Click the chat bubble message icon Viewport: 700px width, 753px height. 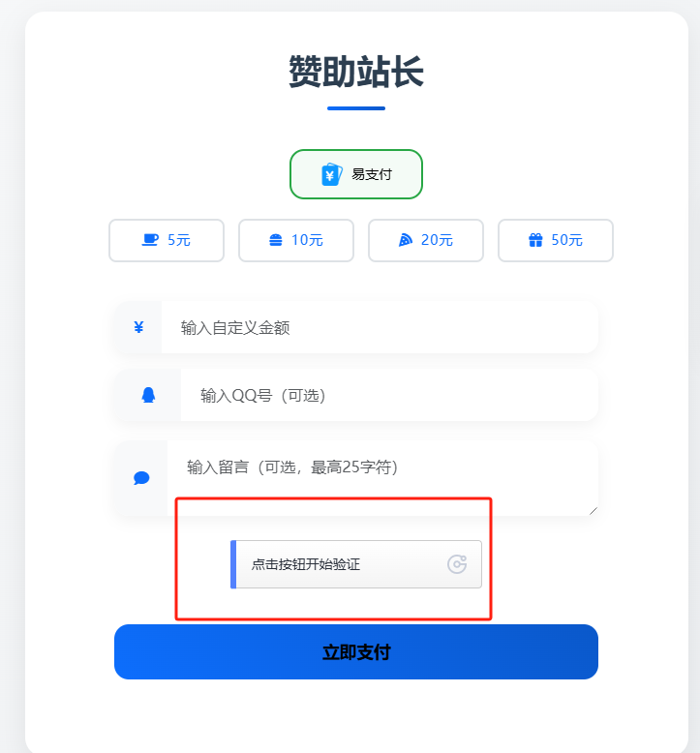[141, 478]
